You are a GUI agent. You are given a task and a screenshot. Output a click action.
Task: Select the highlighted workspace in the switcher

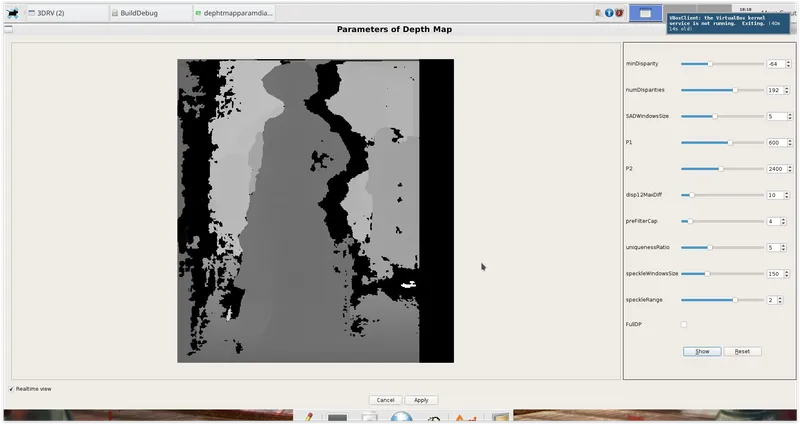click(x=645, y=13)
